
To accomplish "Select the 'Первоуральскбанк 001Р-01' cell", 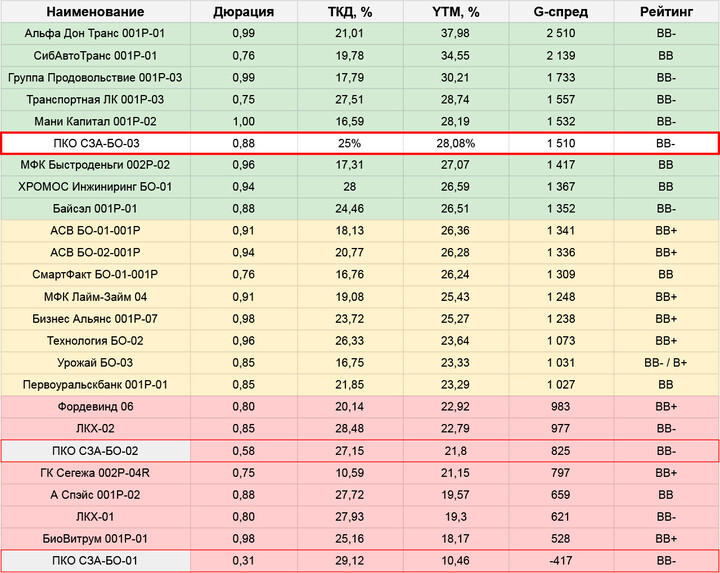I will 96,385.
